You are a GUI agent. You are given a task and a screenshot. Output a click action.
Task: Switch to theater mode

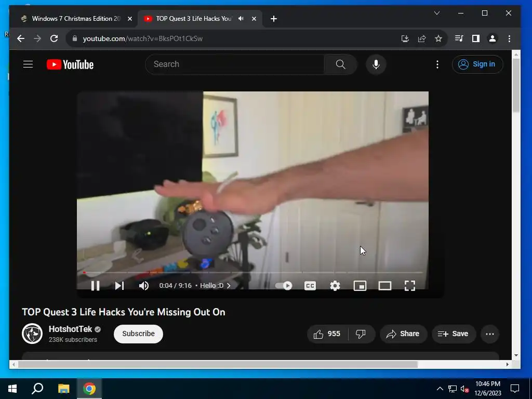click(385, 286)
